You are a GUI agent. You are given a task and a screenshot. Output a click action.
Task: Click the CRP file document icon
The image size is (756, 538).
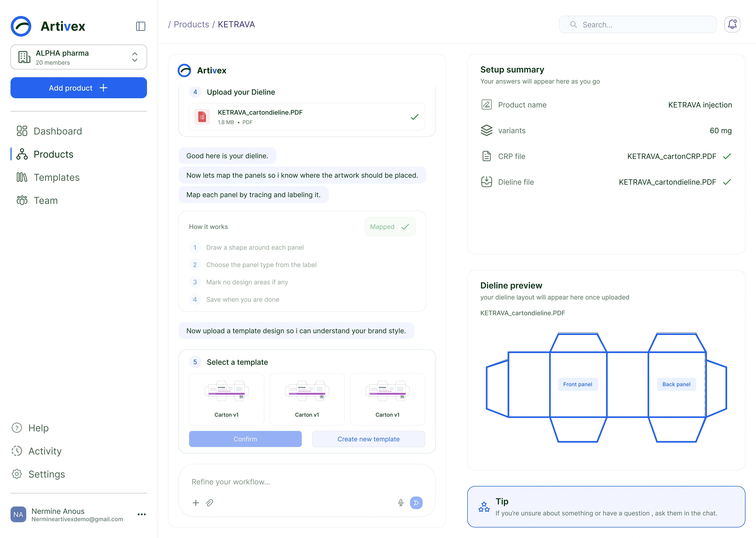point(486,156)
